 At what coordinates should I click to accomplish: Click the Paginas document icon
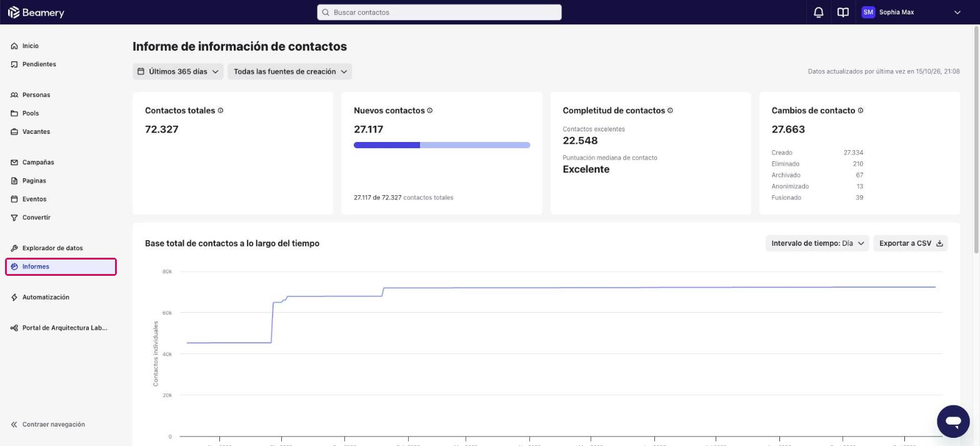14,181
